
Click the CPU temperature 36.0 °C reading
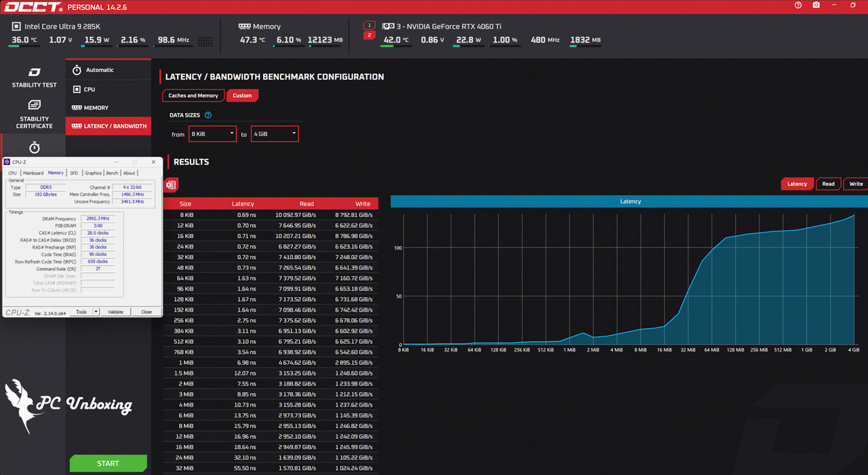click(x=24, y=40)
